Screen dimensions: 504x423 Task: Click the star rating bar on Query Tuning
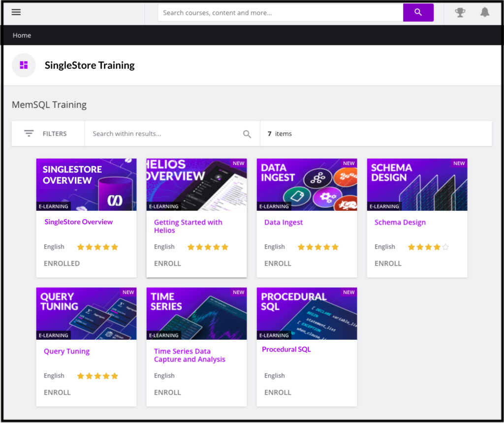[x=97, y=375]
